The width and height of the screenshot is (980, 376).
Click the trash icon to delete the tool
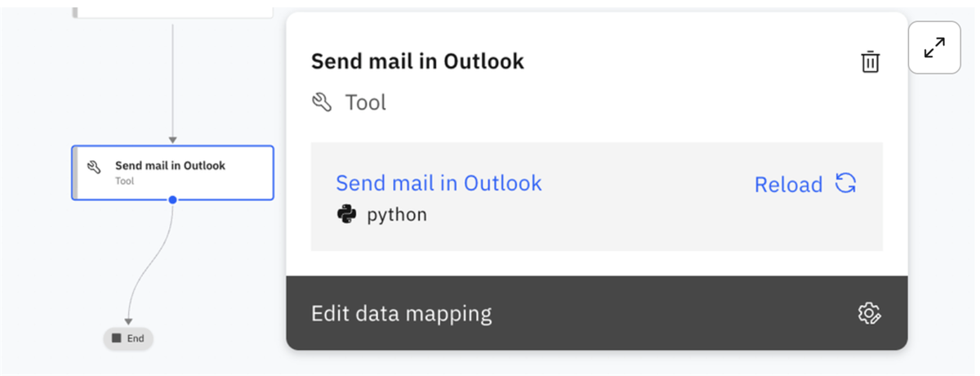[x=871, y=62]
